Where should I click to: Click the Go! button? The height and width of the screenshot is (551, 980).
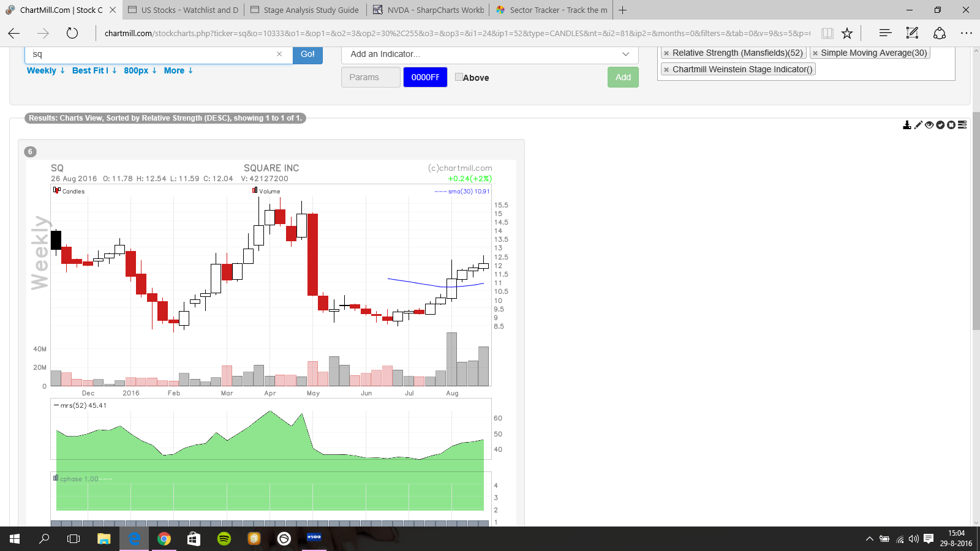(307, 54)
